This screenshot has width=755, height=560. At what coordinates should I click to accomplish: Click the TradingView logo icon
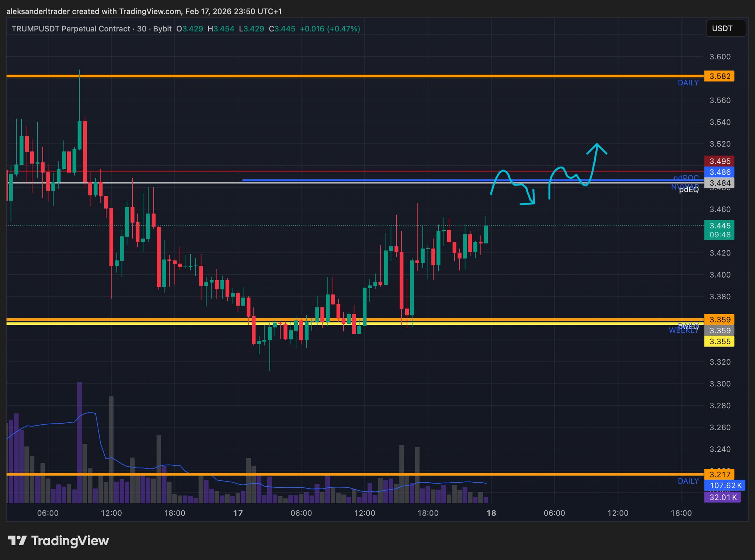click(x=17, y=540)
